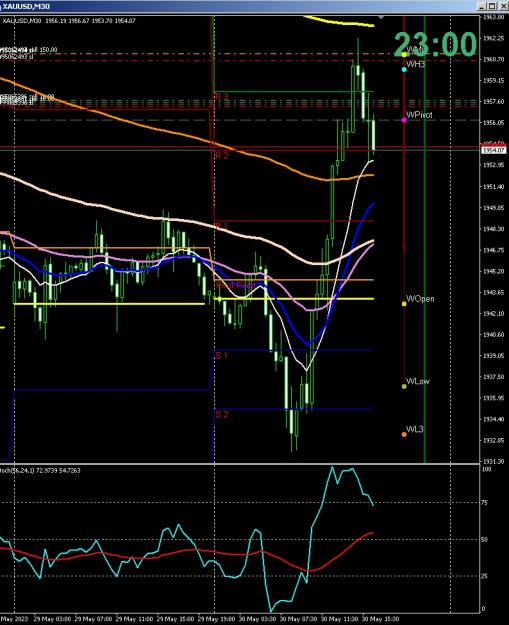
Task: Click the Stoch indicator label text
Action: [x=40, y=470]
